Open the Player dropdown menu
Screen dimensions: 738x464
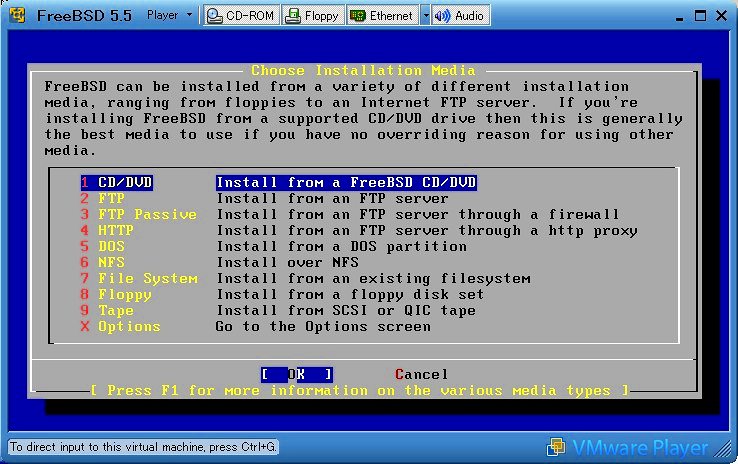coord(169,15)
